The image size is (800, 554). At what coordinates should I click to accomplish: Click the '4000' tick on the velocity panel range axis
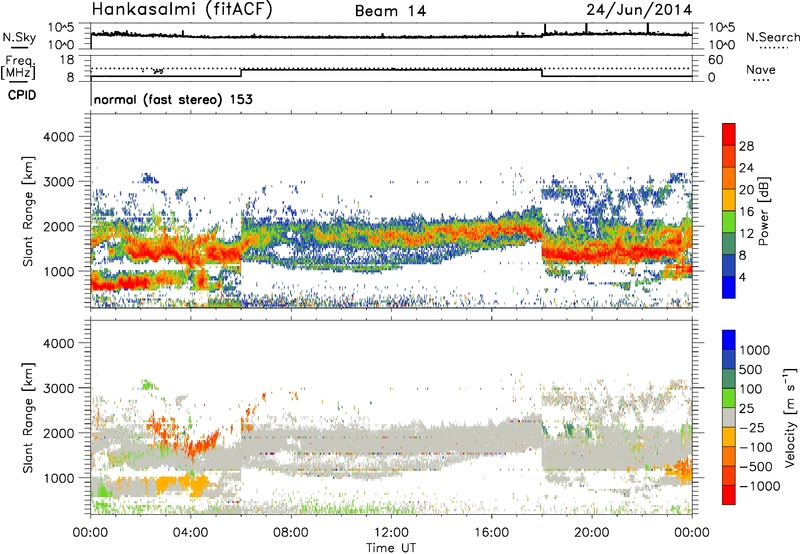click(58, 343)
